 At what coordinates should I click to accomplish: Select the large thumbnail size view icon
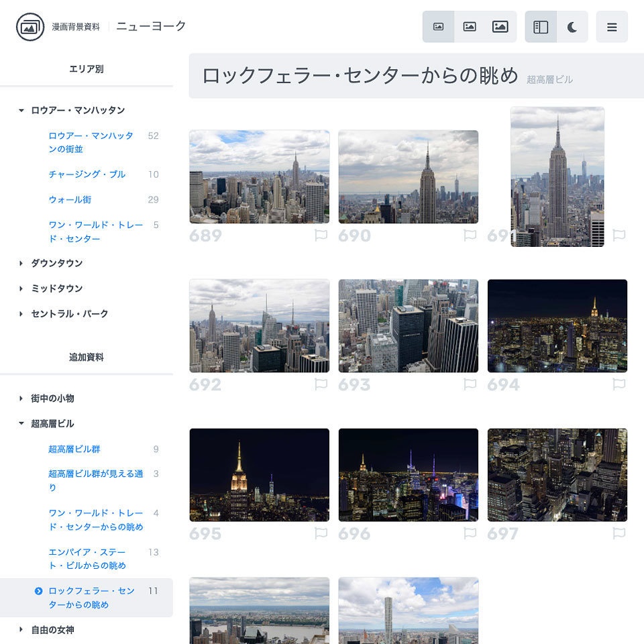pyautogui.click(x=501, y=27)
